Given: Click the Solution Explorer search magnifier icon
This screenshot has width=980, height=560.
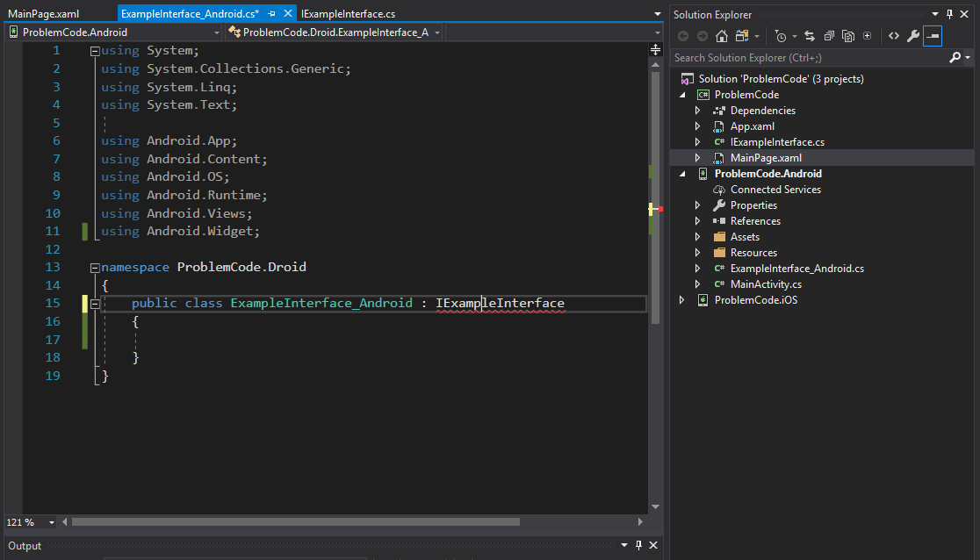Looking at the screenshot, I should [955, 58].
